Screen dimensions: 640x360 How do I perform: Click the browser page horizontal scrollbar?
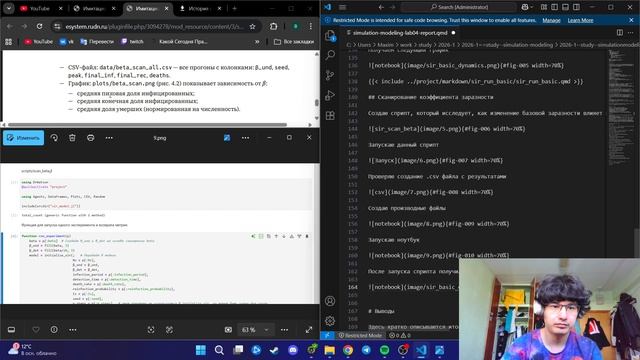click(147, 124)
